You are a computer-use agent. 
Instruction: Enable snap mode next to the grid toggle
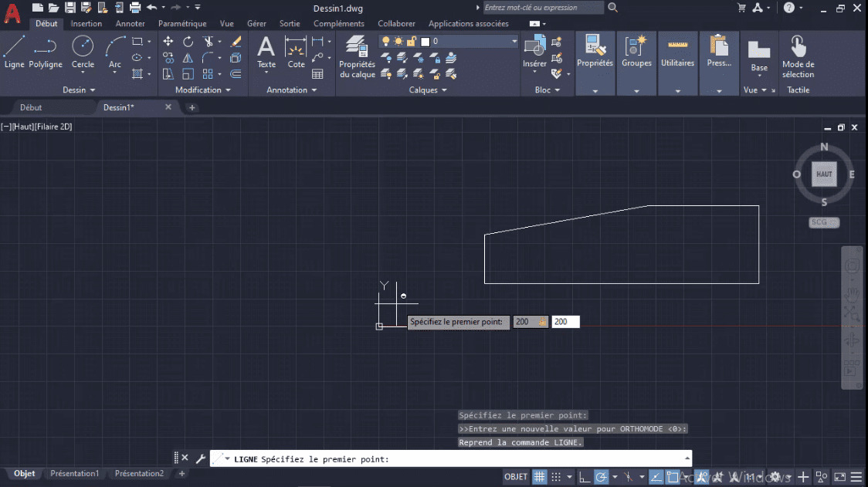(x=554, y=476)
